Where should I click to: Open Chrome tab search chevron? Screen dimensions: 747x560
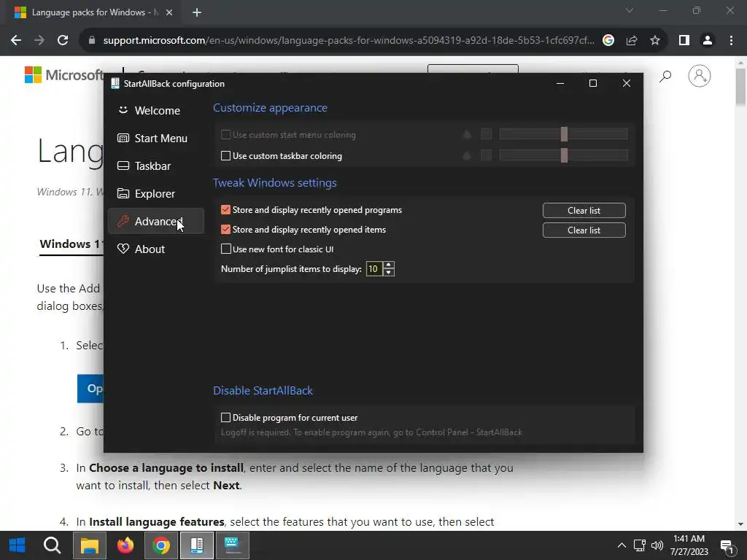point(630,10)
